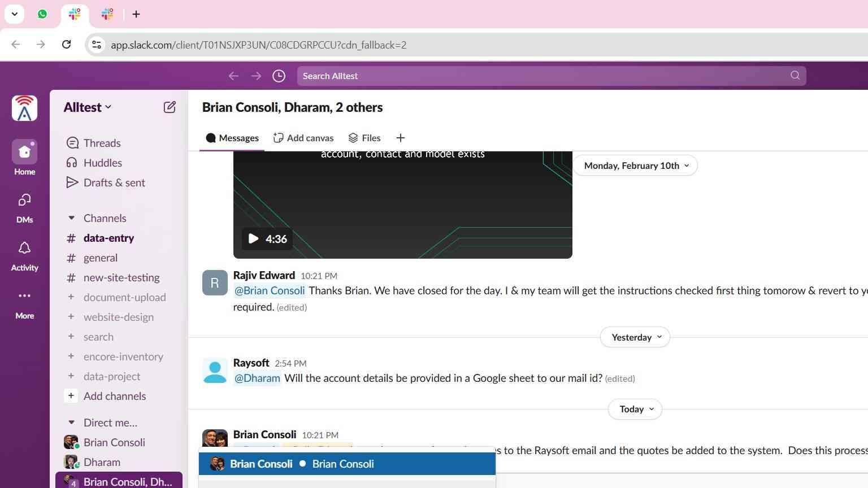Collapse the Direct messages section

71,422
